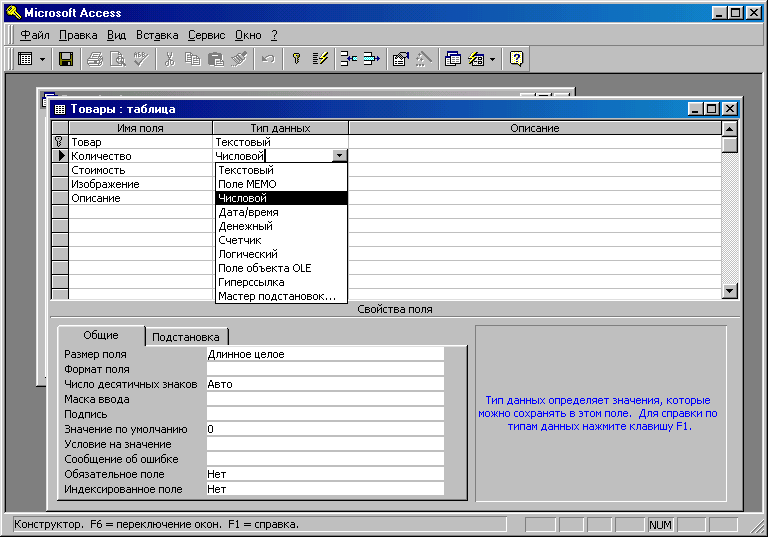Click the Стоимость field name cell
This screenshot has width=768, height=537.
(x=141, y=170)
